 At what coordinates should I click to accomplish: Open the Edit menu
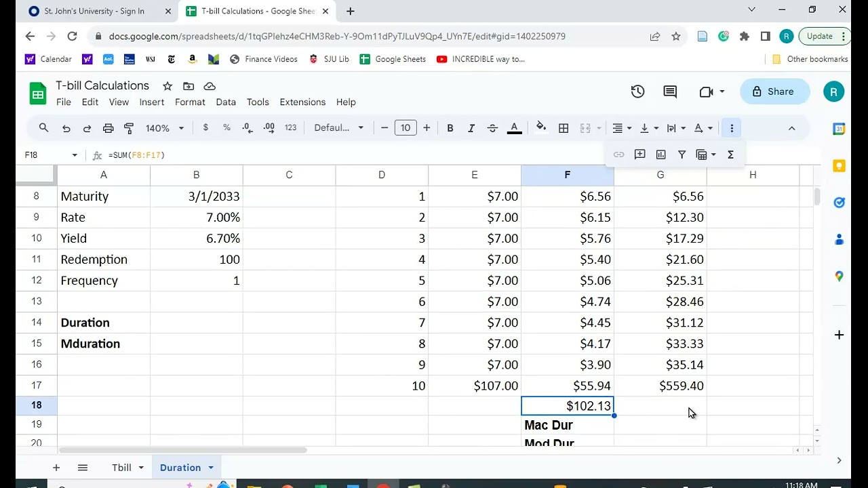[x=90, y=102]
